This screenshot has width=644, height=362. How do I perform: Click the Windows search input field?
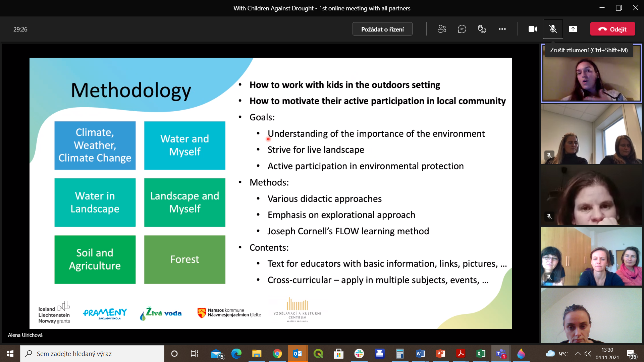(x=92, y=354)
